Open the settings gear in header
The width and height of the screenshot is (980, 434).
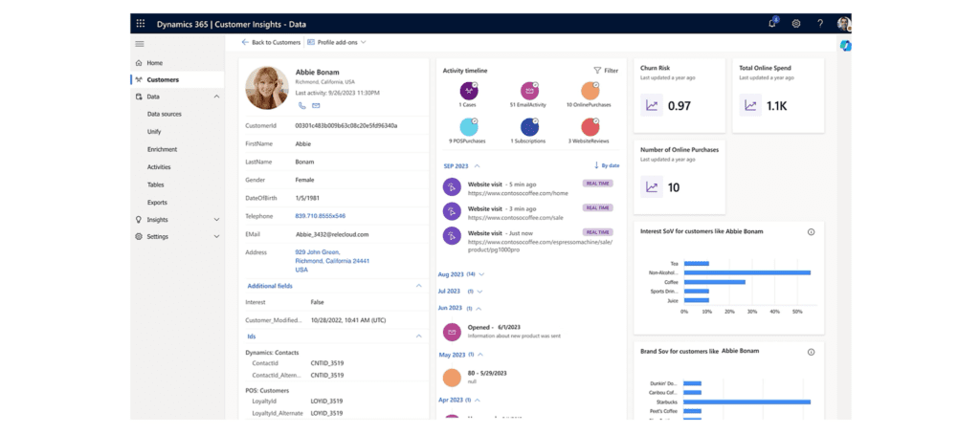796,24
